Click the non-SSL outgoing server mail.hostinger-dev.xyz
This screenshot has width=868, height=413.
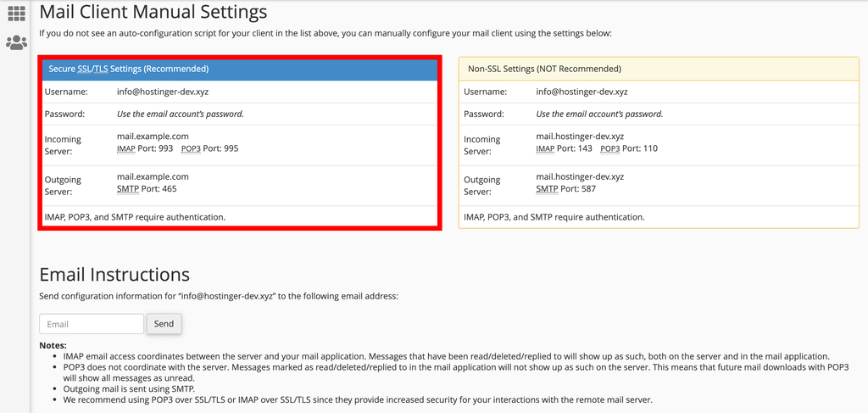[x=580, y=176]
